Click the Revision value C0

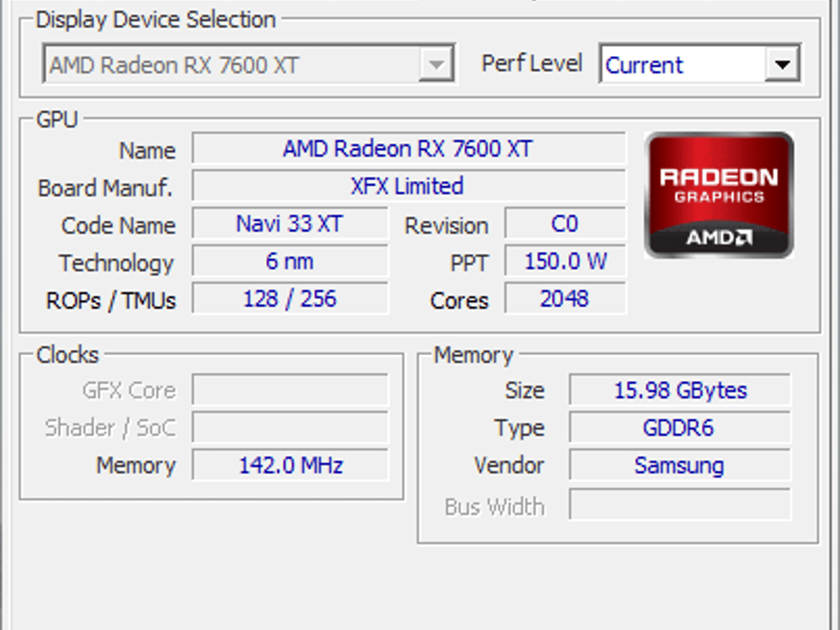[565, 224]
